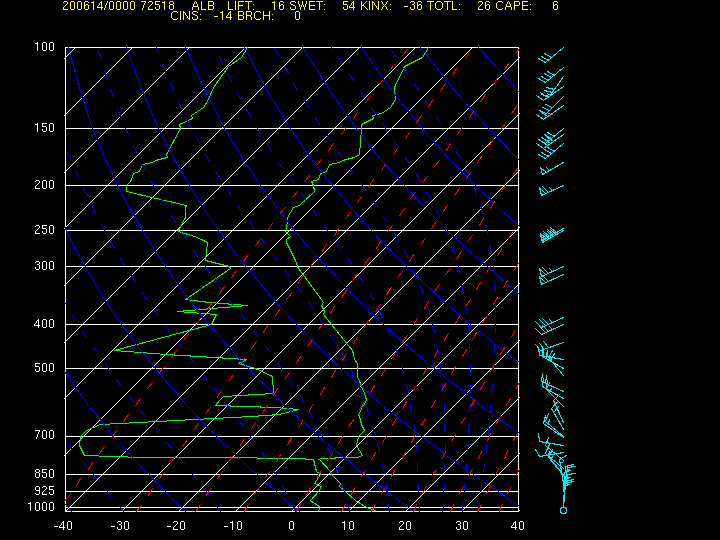720x540 pixels.
Task: Click the ALB station identifier
Action: (x=202, y=6)
